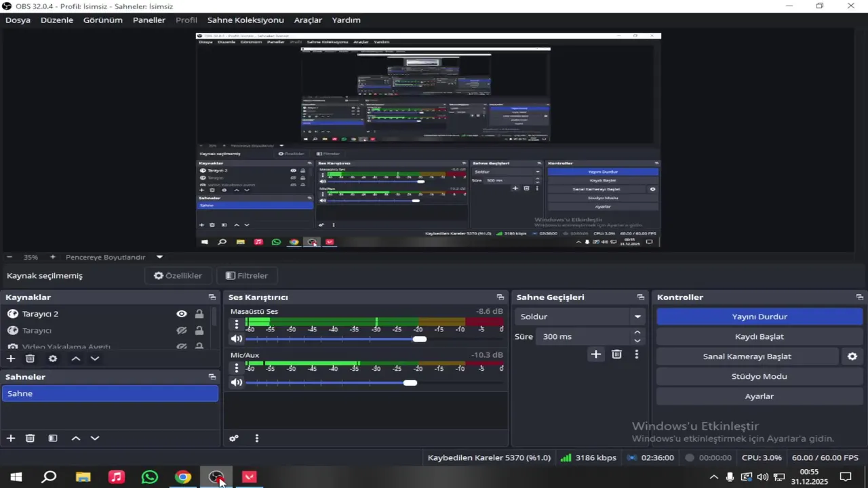Viewport: 868px width, 488px height.
Task: Undock the Ses Karıştırıcı panel
Action: [500, 298]
